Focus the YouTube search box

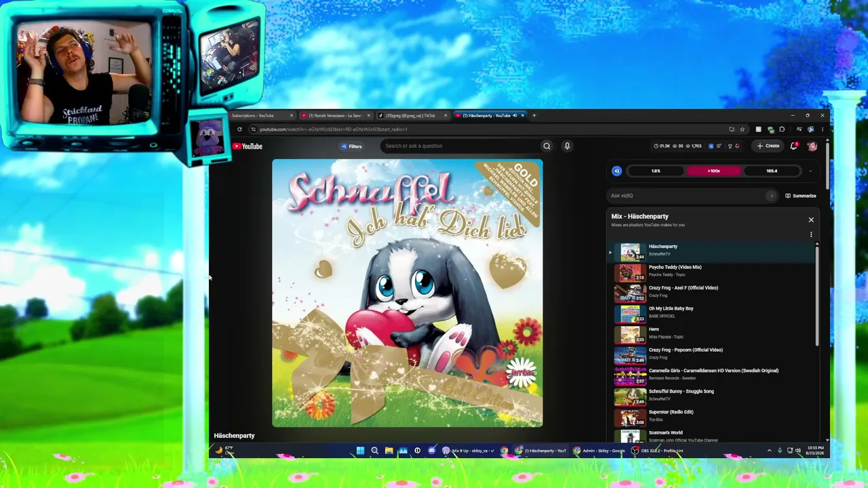click(x=461, y=146)
